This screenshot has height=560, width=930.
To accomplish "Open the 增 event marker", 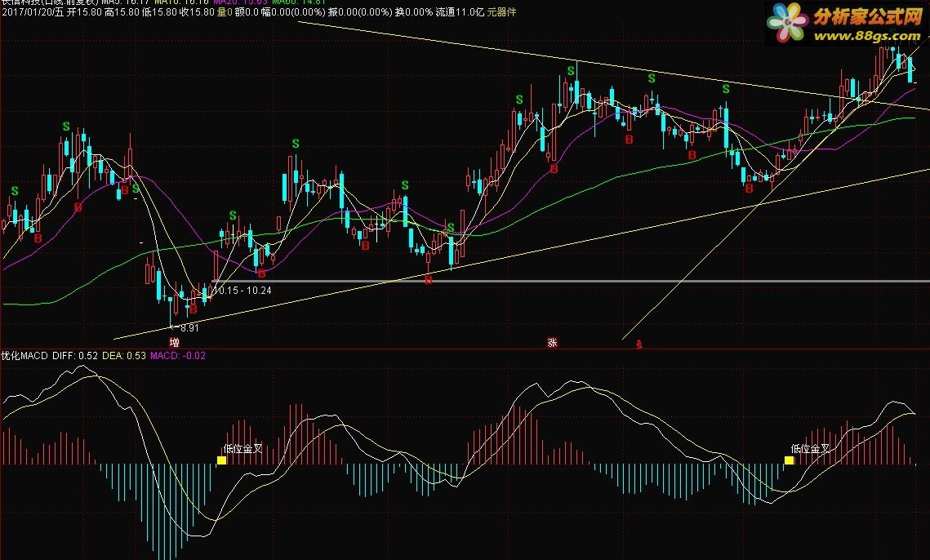I will 175,342.
